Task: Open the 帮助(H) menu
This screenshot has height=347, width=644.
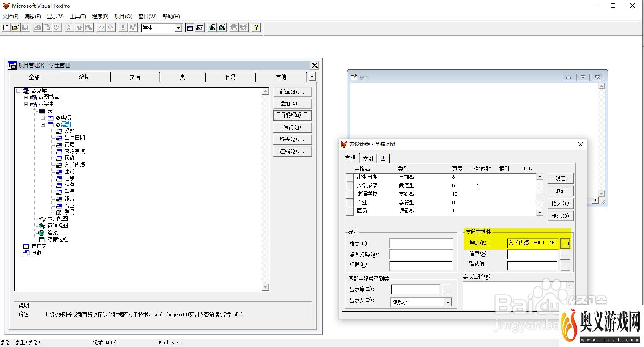Action: point(171,16)
